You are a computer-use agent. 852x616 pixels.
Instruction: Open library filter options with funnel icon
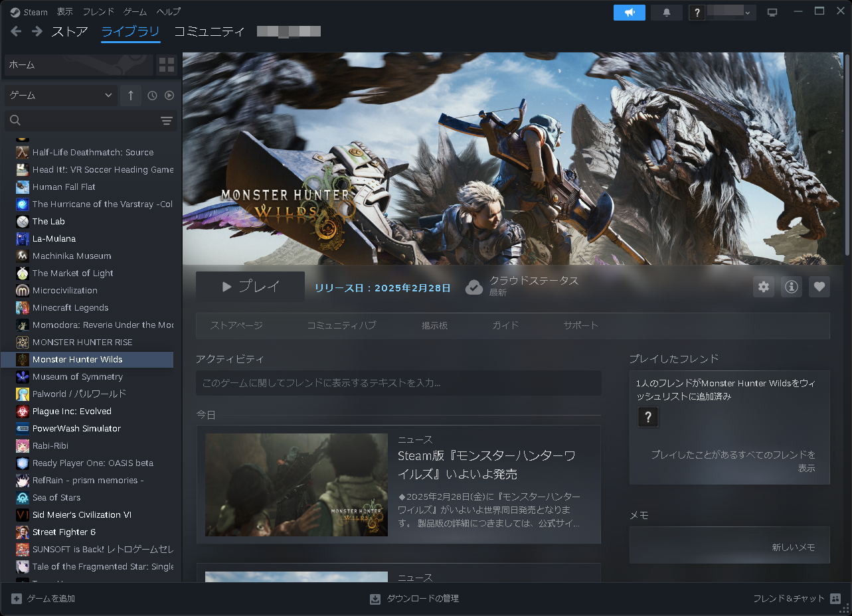[166, 121]
